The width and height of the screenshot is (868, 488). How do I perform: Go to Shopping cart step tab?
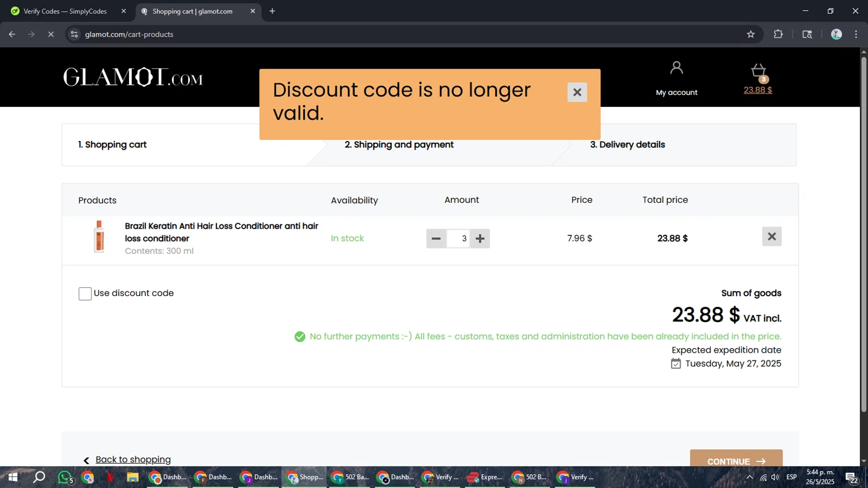[112, 145]
